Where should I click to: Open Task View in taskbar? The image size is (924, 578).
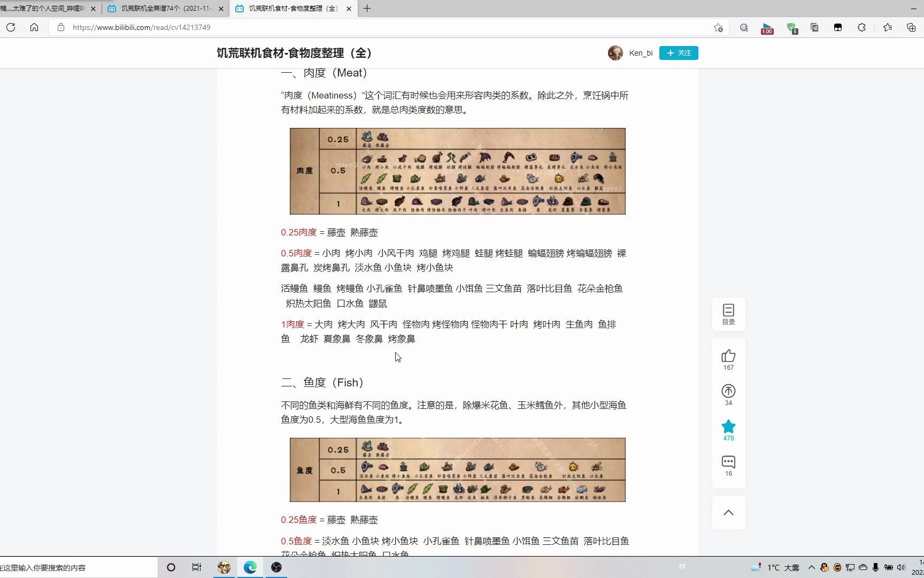pos(197,567)
